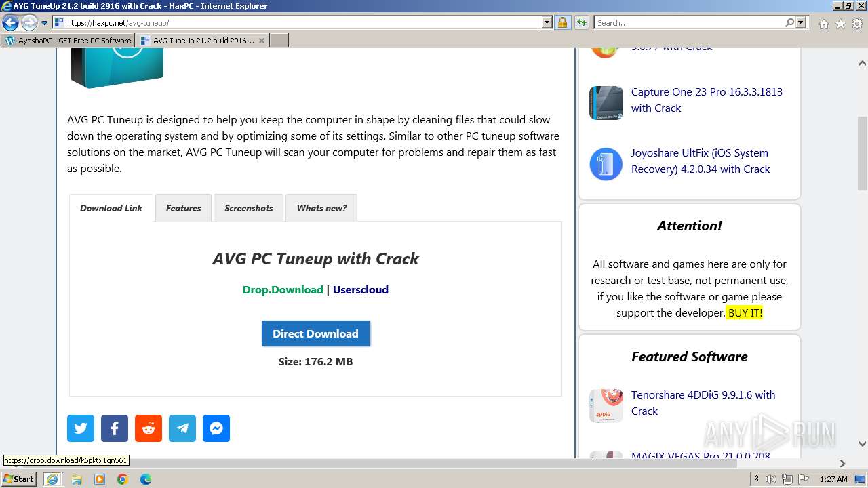Open MAGIX VEGAS Pro 21.0.0.208 link
The height and width of the screenshot is (488, 868).
tap(701, 455)
